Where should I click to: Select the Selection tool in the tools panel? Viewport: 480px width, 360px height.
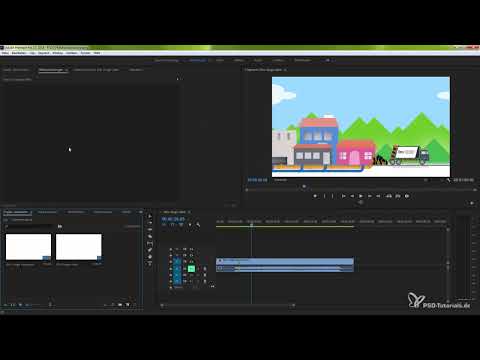click(x=150, y=216)
